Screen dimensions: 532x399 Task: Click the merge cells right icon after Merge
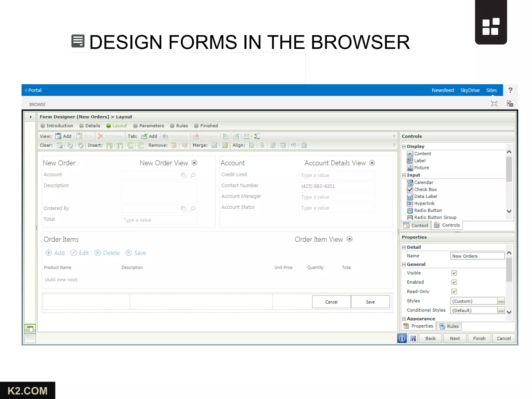(x=214, y=145)
